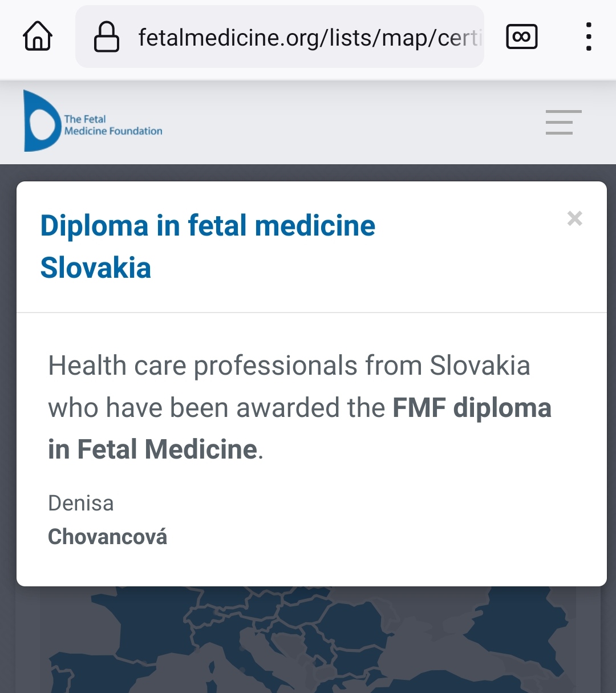
Task: Click the bold "FMF diploma" text
Action: point(472,408)
